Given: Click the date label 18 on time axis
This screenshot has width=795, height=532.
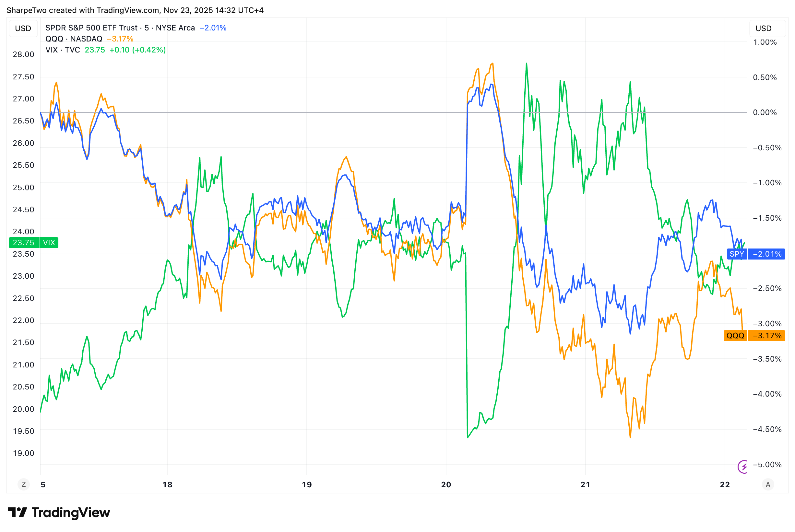Looking at the screenshot, I should click(167, 484).
